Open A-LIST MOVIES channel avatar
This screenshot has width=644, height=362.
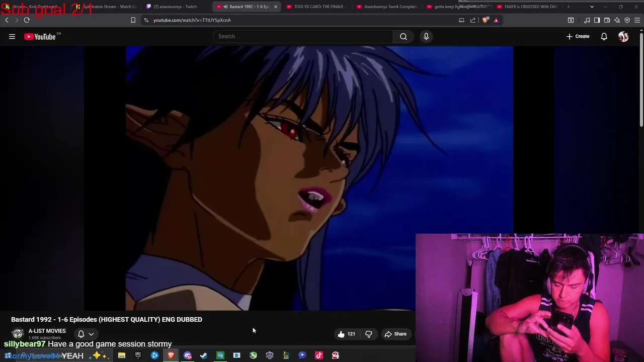point(18,333)
